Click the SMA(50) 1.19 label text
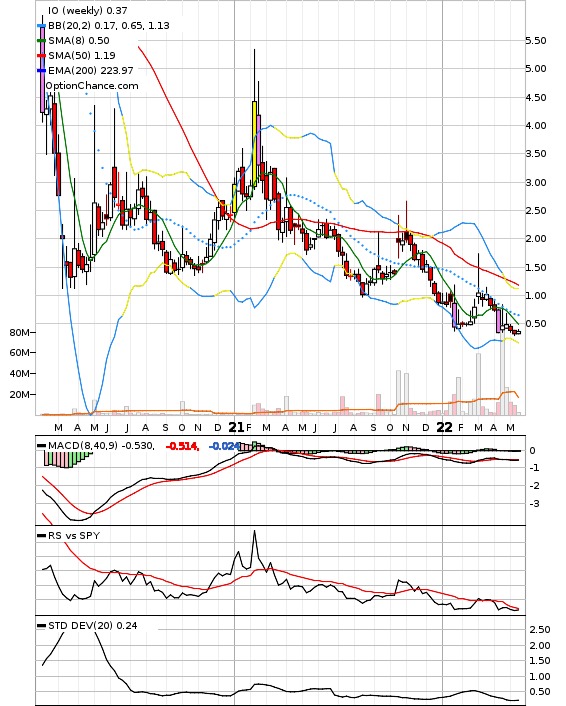 coord(82,55)
